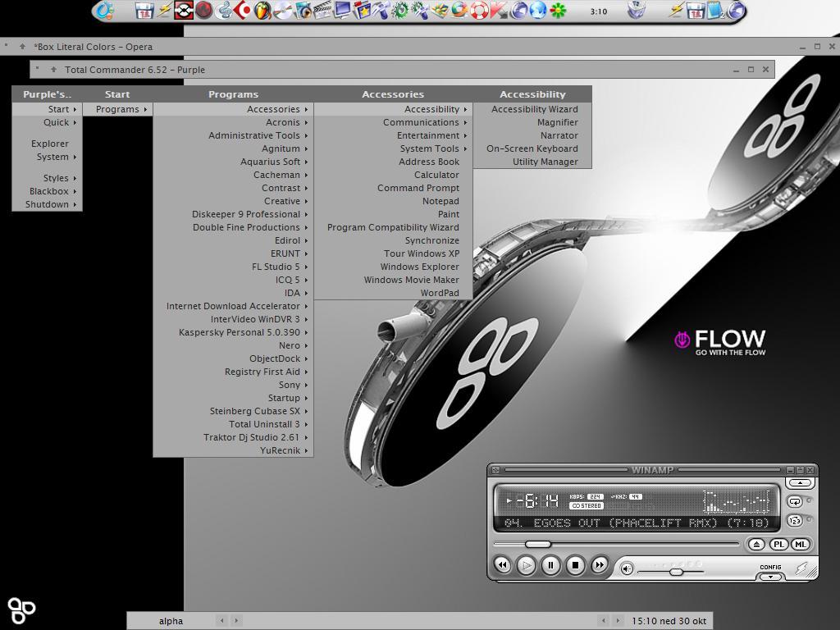Open the recycle bin dock icon

pos(636,11)
